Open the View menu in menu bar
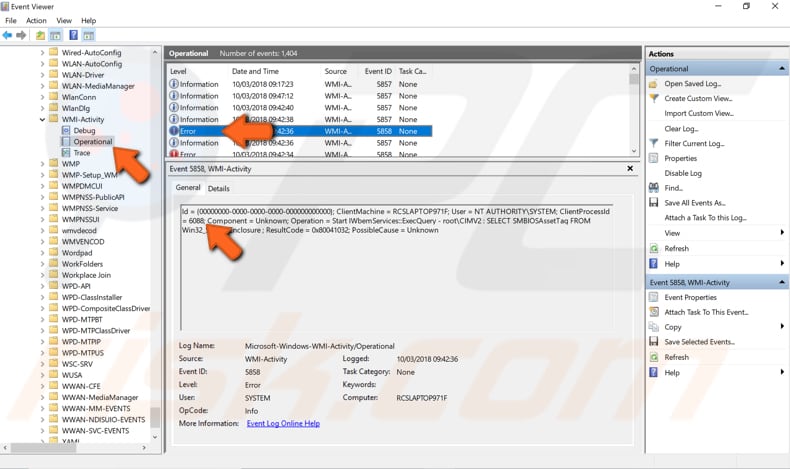 [x=64, y=21]
